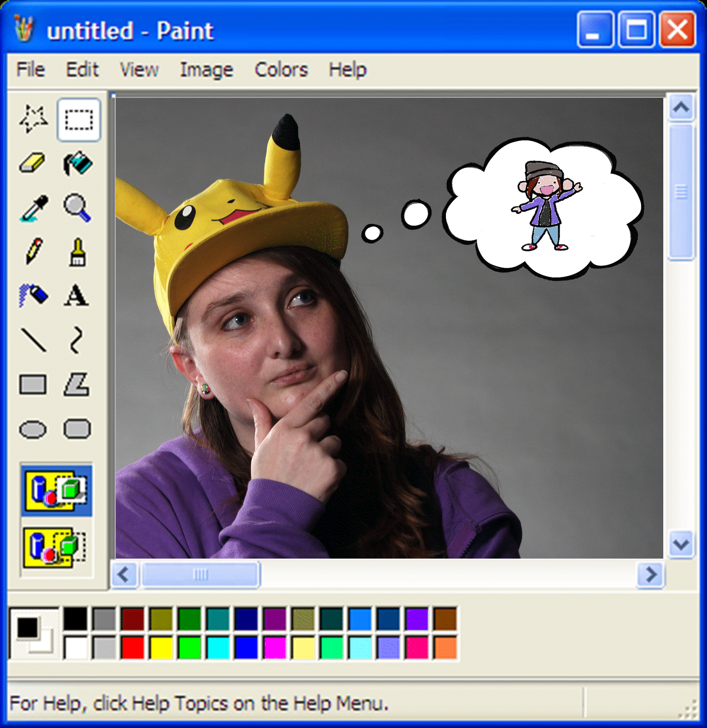The image size is (707, 728).
Task: Pick the orange color swatch
Action: [445, 648]
